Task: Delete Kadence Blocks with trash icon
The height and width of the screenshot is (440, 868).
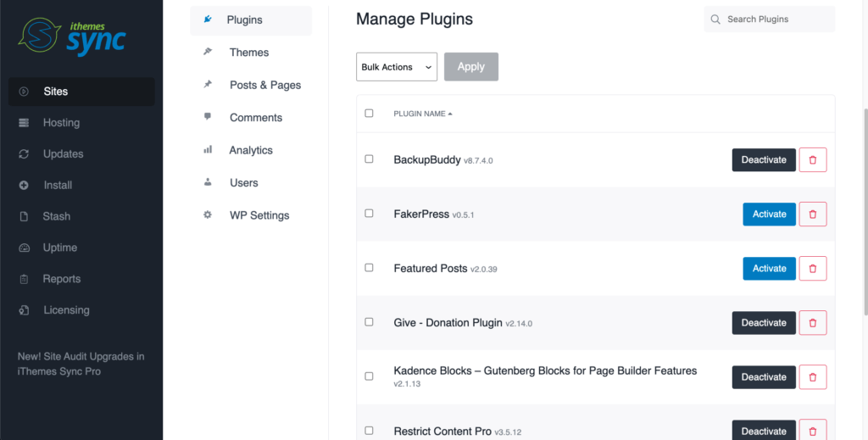Action: [x=813, y=377]
